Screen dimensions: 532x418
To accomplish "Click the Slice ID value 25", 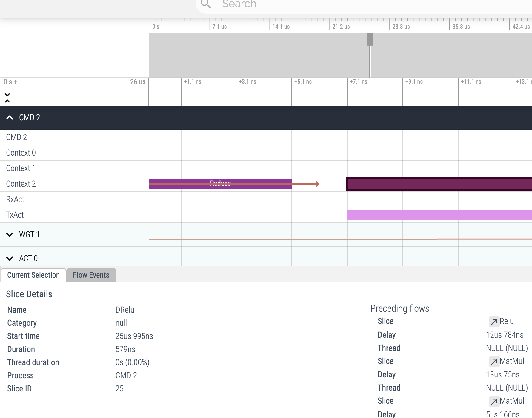I will coord(119,388).
